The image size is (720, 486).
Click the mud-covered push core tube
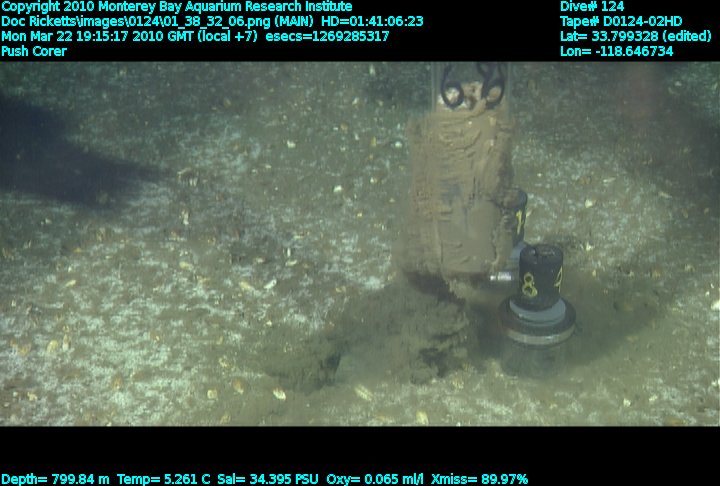[x=461, y=193]
